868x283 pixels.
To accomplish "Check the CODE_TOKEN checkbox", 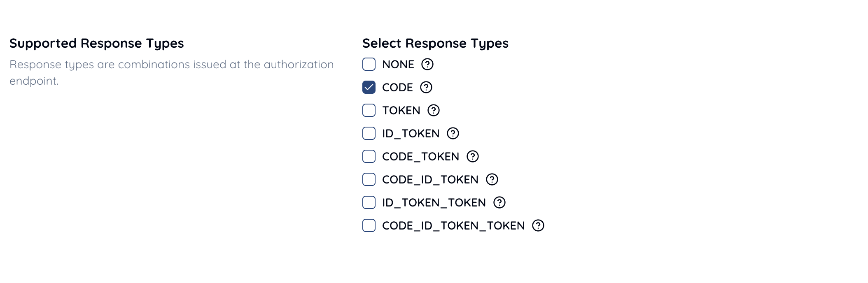I will click(369, 156).
